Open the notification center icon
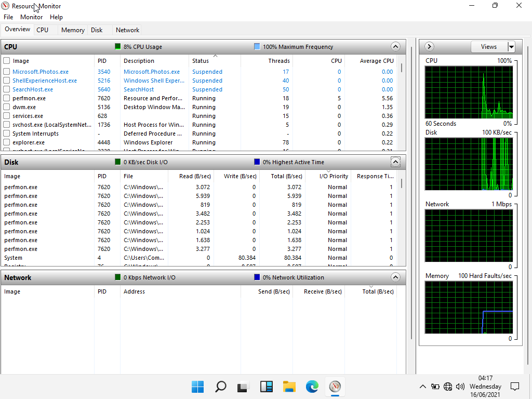This screenshot has height=399, width=532. 515,387
